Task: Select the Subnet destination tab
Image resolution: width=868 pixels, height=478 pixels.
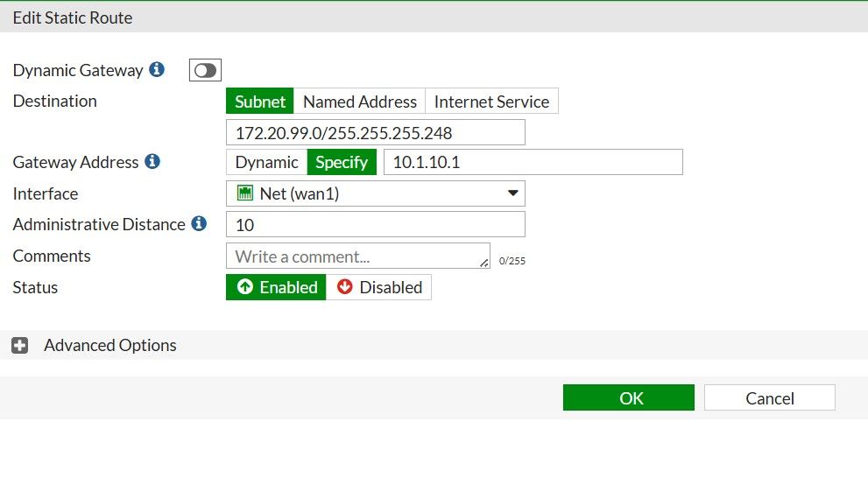Action: click(x=260, y=102)
